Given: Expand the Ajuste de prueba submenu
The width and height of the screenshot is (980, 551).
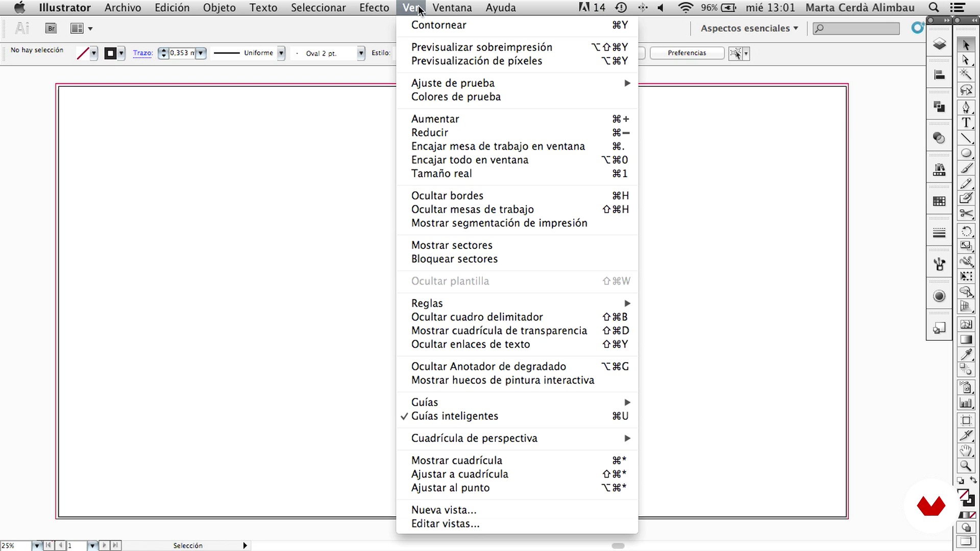Looking at the screenshot, I should pyautogui.click(x=517, y=83).
